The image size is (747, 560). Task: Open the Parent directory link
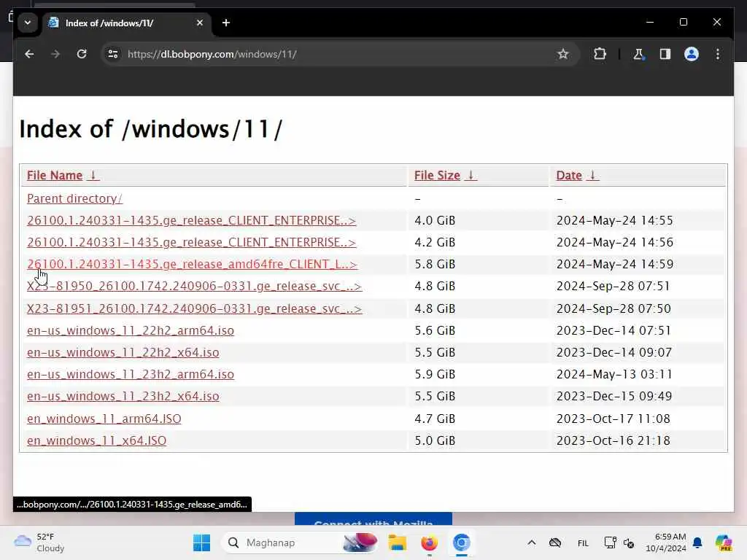[x=74, y=198]
